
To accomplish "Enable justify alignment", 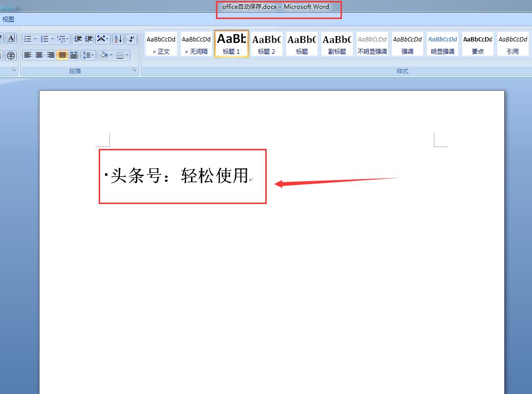I will [61, 55].
